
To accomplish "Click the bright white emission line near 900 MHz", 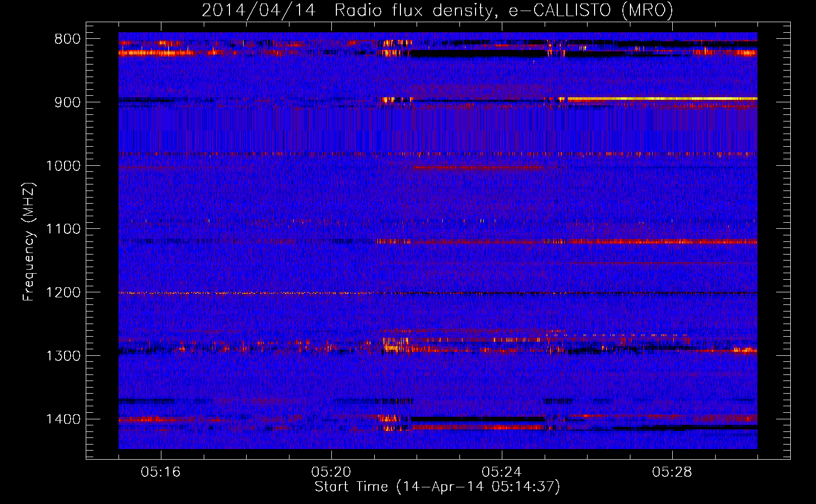I will click(x=662, y=99).
